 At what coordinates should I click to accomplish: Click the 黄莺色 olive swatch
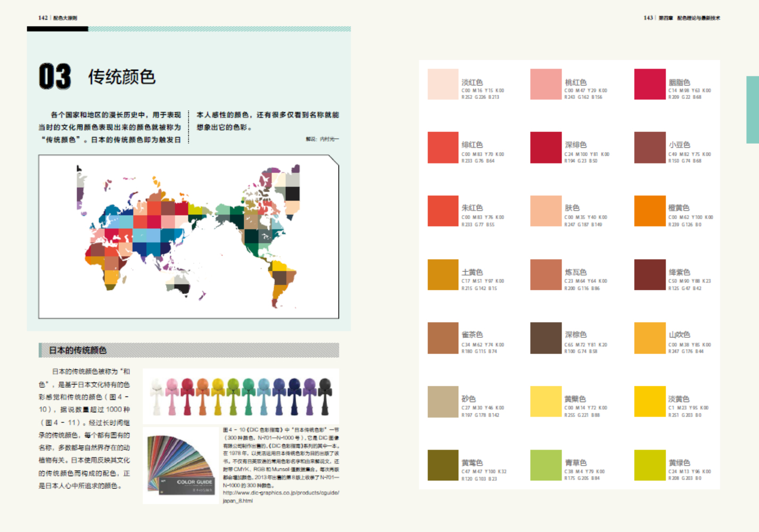coord(443,465)
